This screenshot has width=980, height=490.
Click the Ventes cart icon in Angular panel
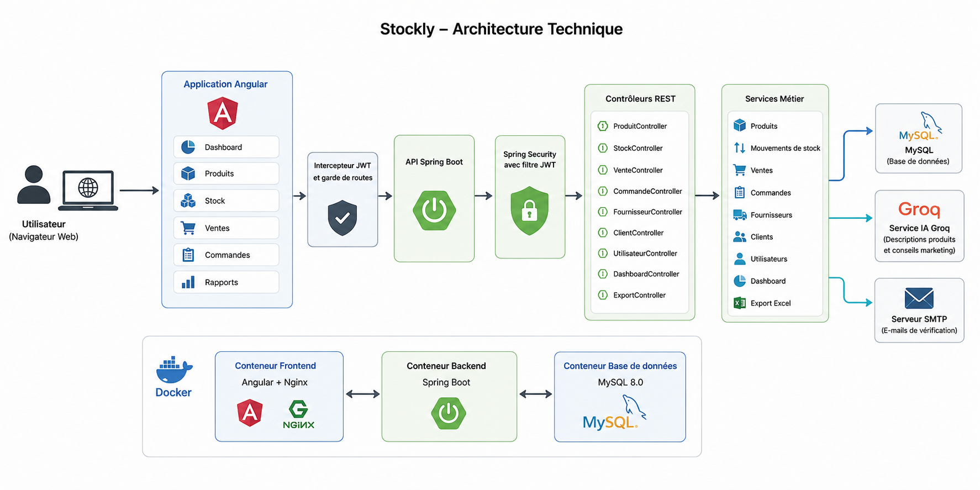(188, 228)
